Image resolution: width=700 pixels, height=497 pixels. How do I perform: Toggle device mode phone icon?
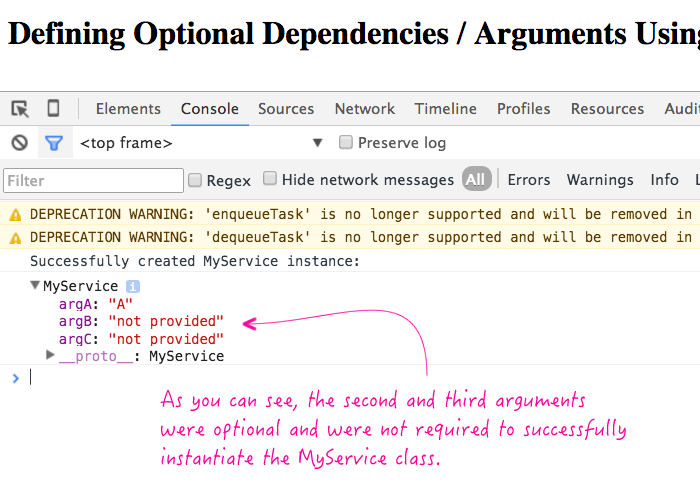coord(53,109)
